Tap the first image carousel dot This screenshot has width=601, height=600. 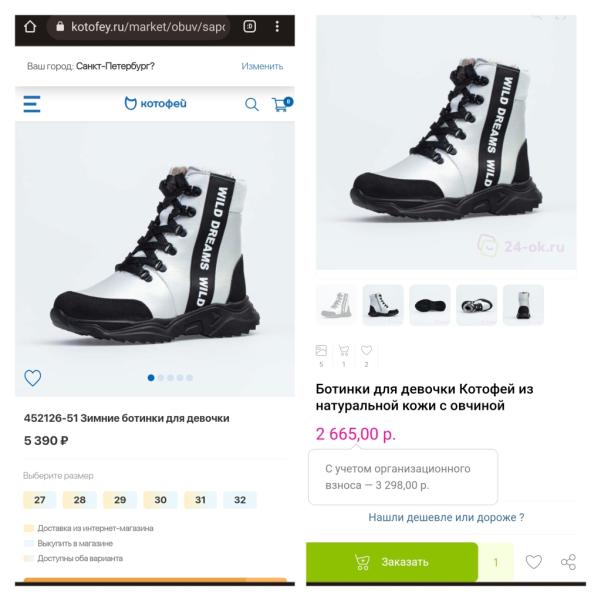pos(151,378)
